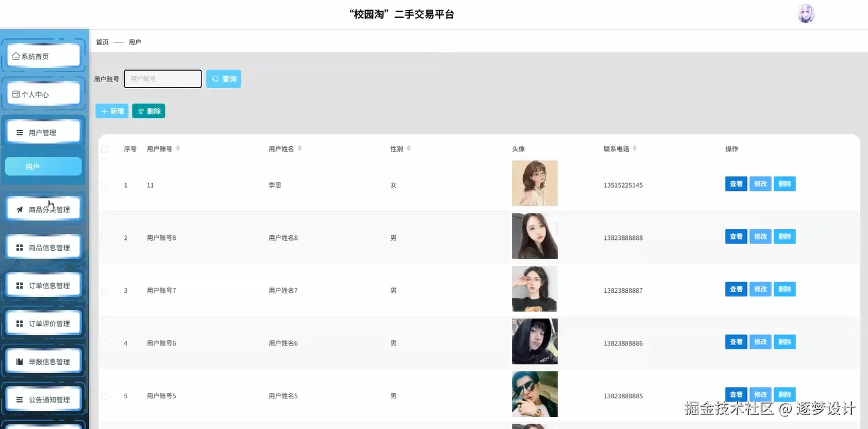This screenshot has width=868, height=429.
Task: Click 修改 for user 李思
Action: pyautogui.click(x=761, y=184)
